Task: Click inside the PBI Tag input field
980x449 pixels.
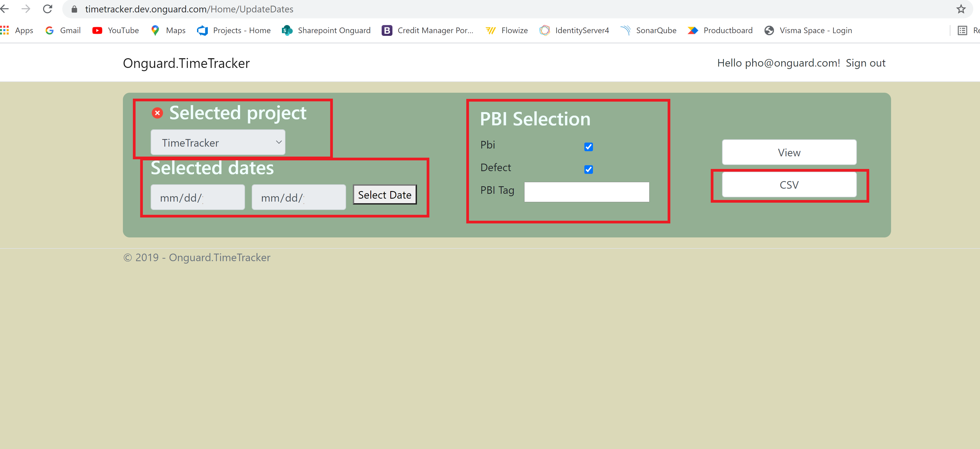Action: pyautogui.click(x=586, y=192)
